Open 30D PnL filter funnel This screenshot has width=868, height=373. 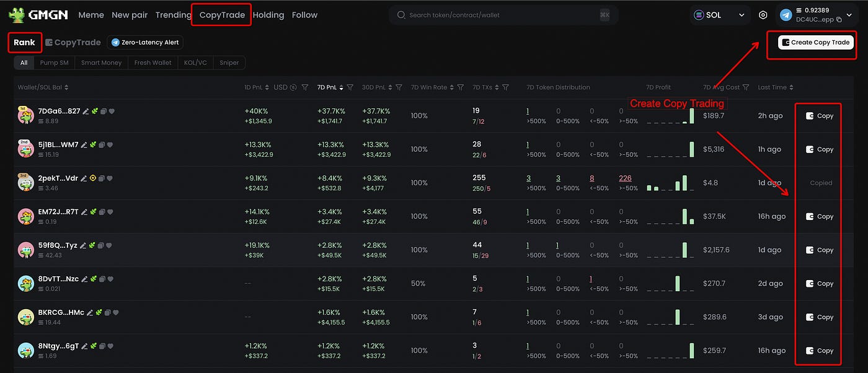point(399,87)
